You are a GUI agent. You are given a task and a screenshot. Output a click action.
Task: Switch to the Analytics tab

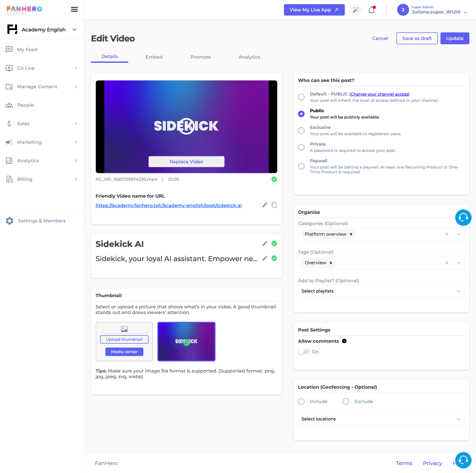(249, 56)
